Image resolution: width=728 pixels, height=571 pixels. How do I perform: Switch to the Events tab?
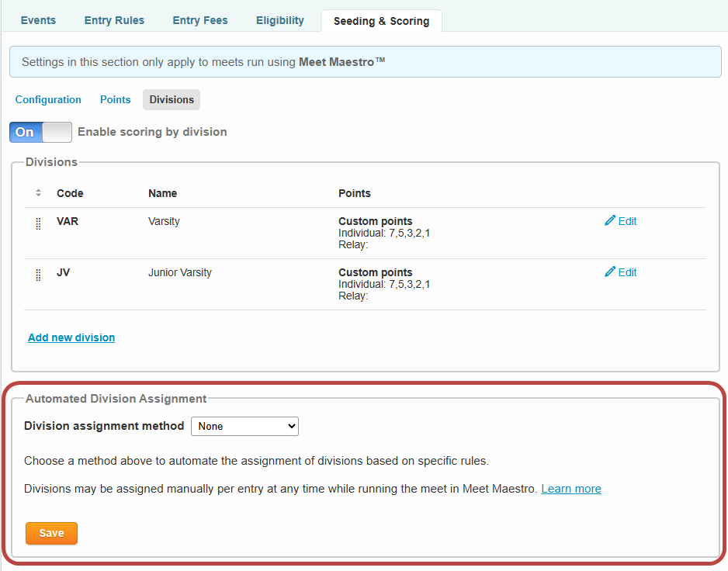37,20
